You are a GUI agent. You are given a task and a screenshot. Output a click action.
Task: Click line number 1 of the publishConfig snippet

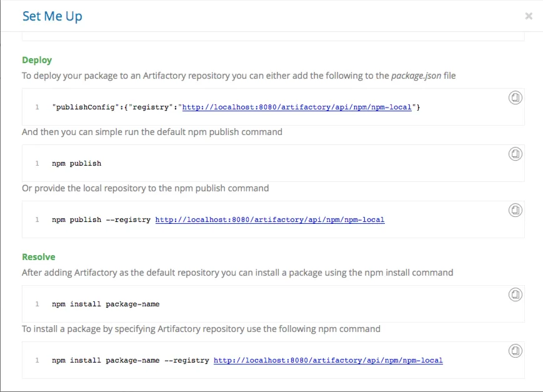tap(37, 108)
